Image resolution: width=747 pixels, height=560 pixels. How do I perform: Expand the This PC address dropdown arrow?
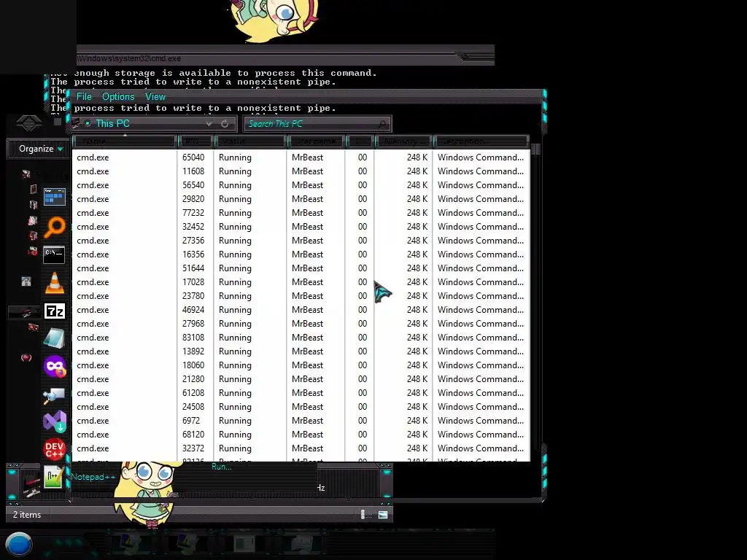tap(209, 124)
